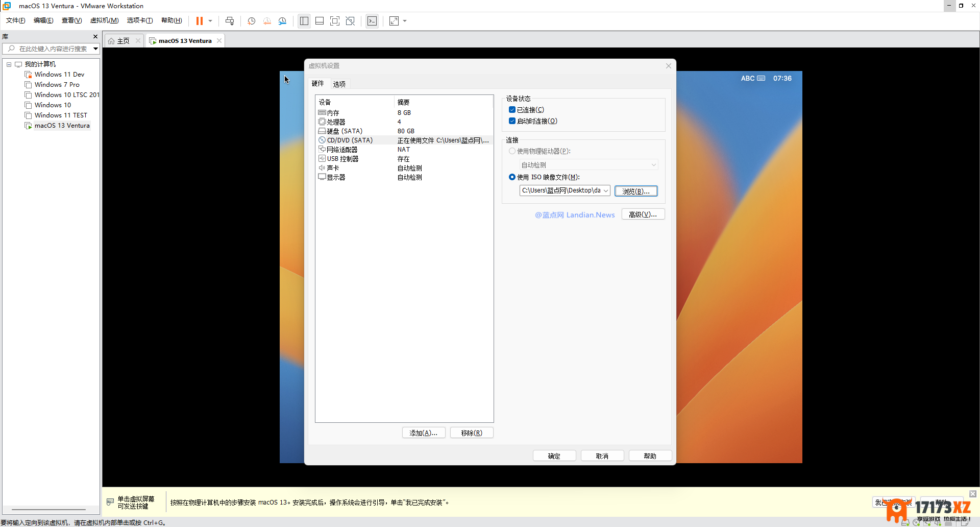Click the stretch guest display icon
Screen dimensions: 980x527
click(x=394, y=21)
